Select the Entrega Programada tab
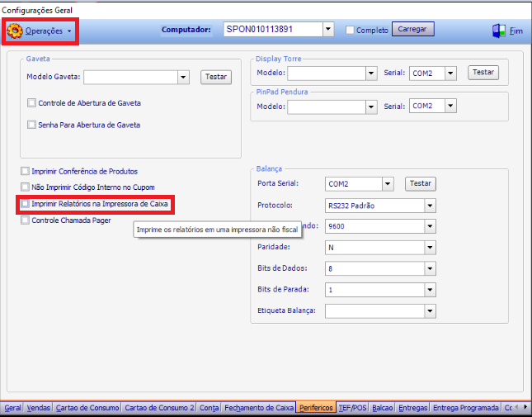Screen dimensions: 532x417 pos(465,407)
